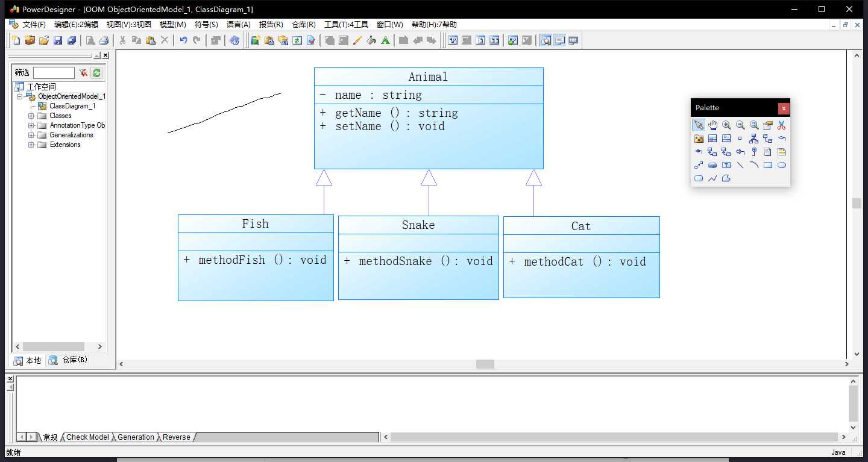
Task: Select the Interface tool in Palette
Action: tap(726, 139)
